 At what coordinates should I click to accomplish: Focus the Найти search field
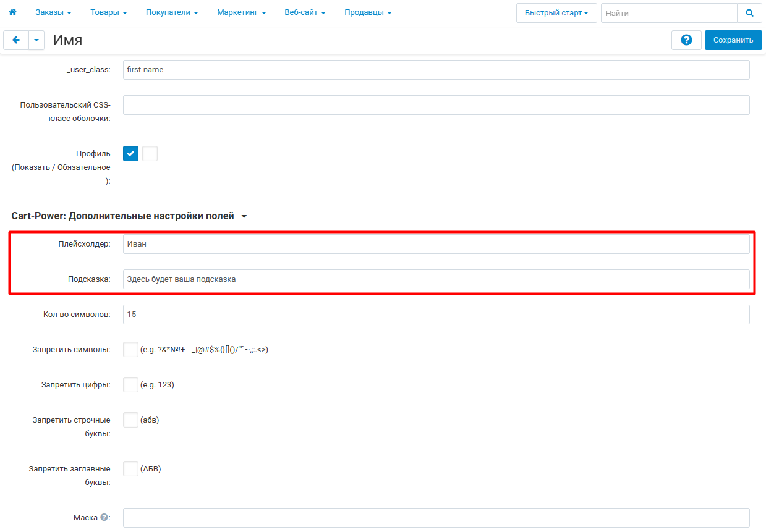tap(669, 13)
